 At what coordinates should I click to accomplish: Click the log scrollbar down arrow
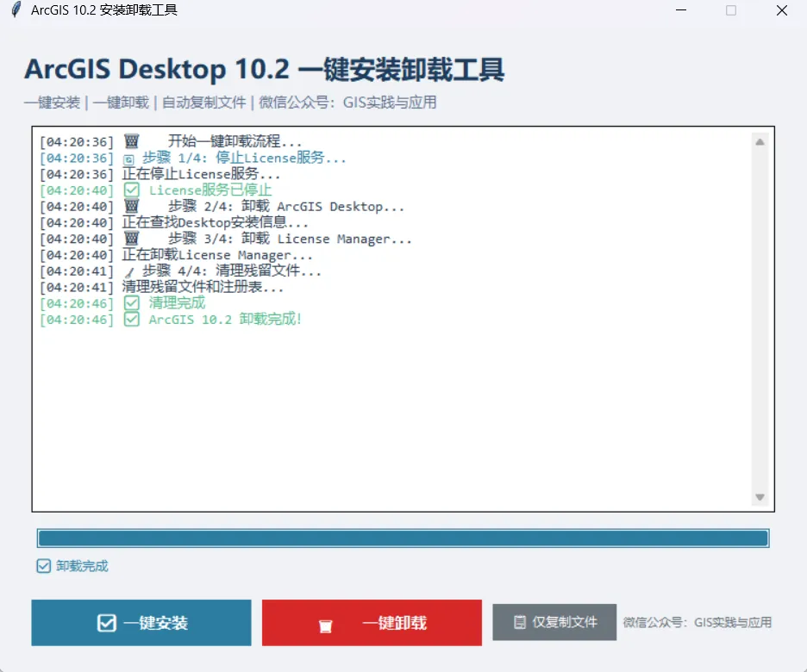pos(760,497)
